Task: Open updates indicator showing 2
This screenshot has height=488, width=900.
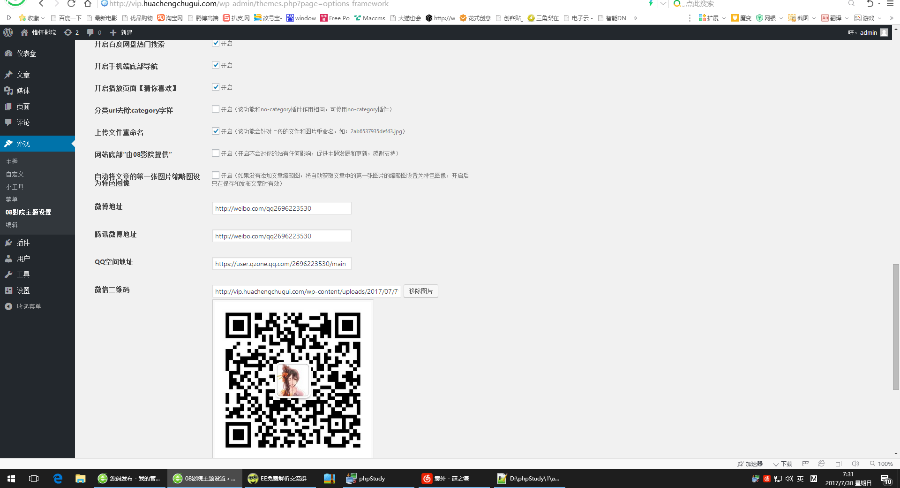Action: (x=72, y=33)
